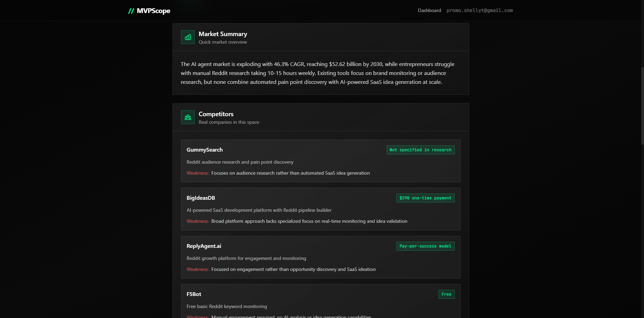The width and height of the screenshot is (644, 318).
Task: Click the promo.shellyt@gmail.com account label
Action: tap(479, 10)
